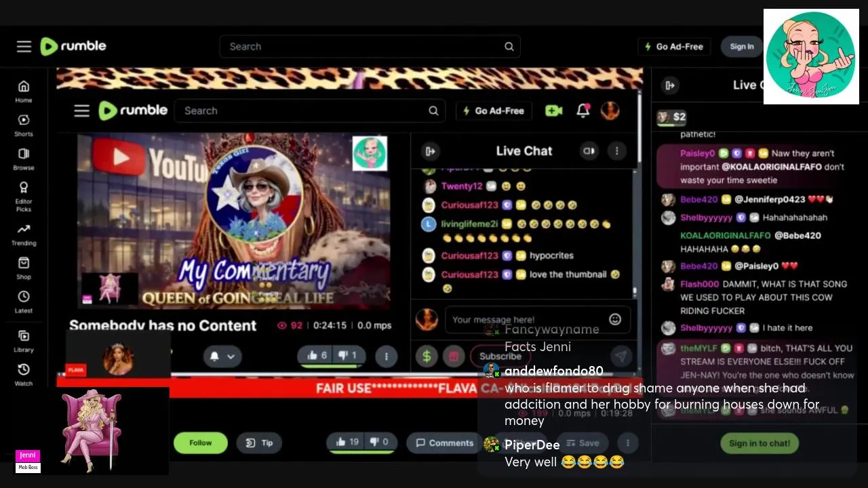Click Sign in to chat! button
Image resolution: width=868 pixels, height=488 pixels.
click(759, 443)
